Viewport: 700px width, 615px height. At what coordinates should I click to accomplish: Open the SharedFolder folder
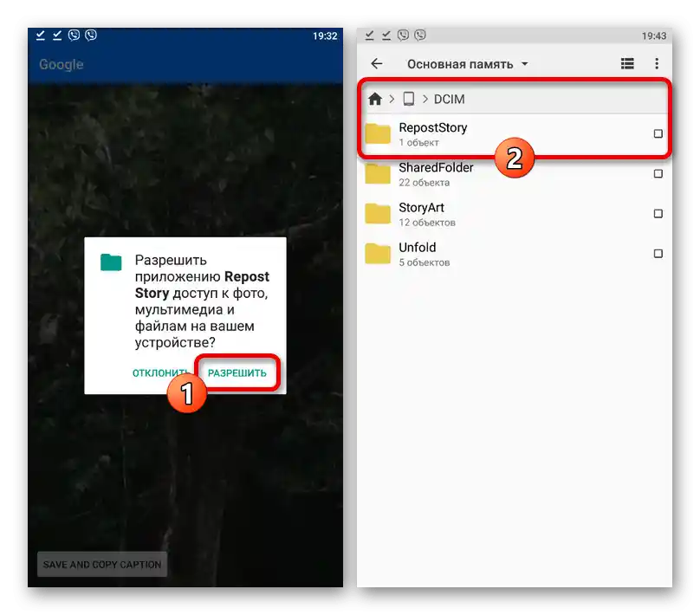click(x=514, y=173)
